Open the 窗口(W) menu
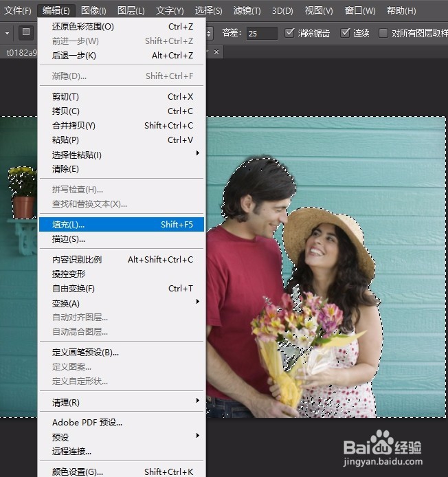 tap(360, 11)
